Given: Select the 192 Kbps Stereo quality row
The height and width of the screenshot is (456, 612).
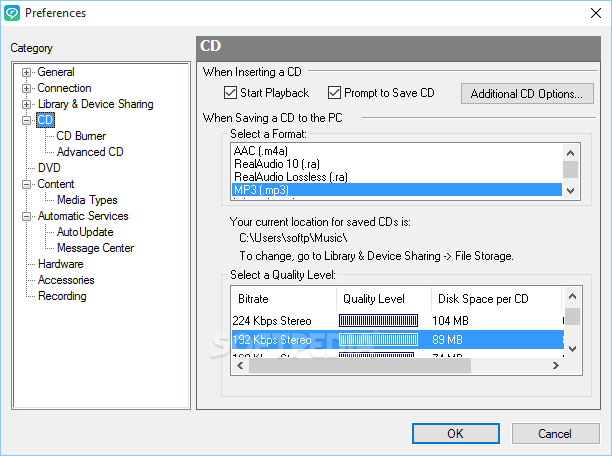Looking at the screenshot, I should click(398, 340).
